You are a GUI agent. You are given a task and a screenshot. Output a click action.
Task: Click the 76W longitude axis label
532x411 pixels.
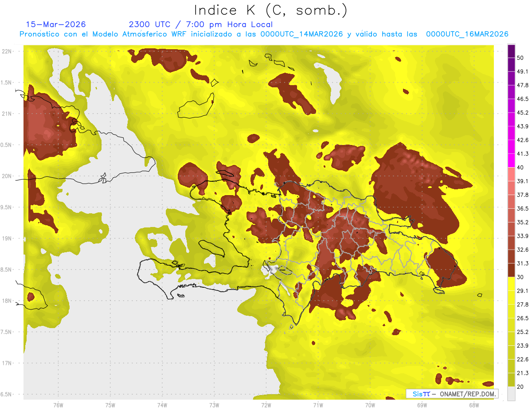[x=58, y=405]
